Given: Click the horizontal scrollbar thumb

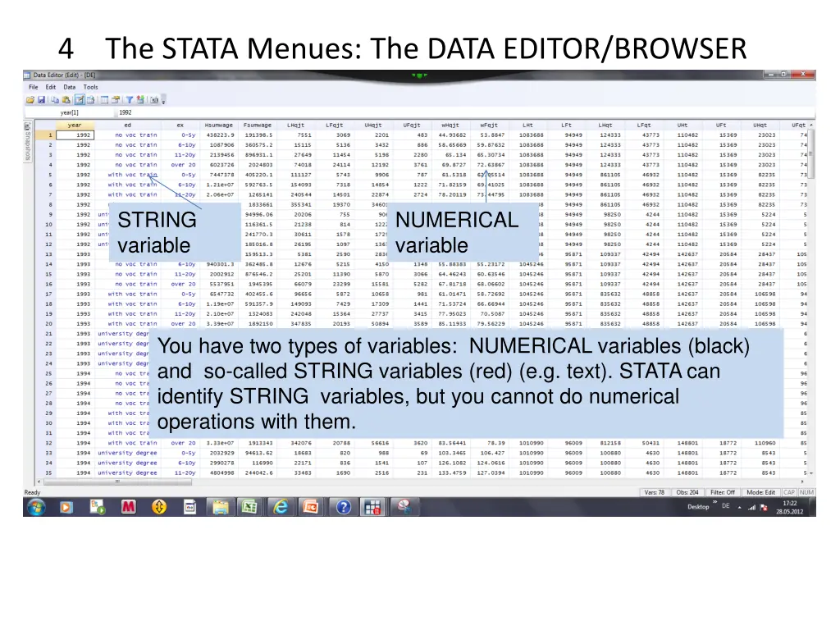Looking at the screenshot, I should click(116, 482).
